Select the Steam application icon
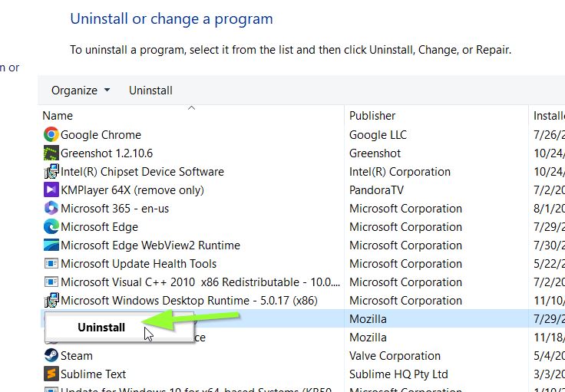The height and width of the screenshot is (392, 565). pos(51,355)
